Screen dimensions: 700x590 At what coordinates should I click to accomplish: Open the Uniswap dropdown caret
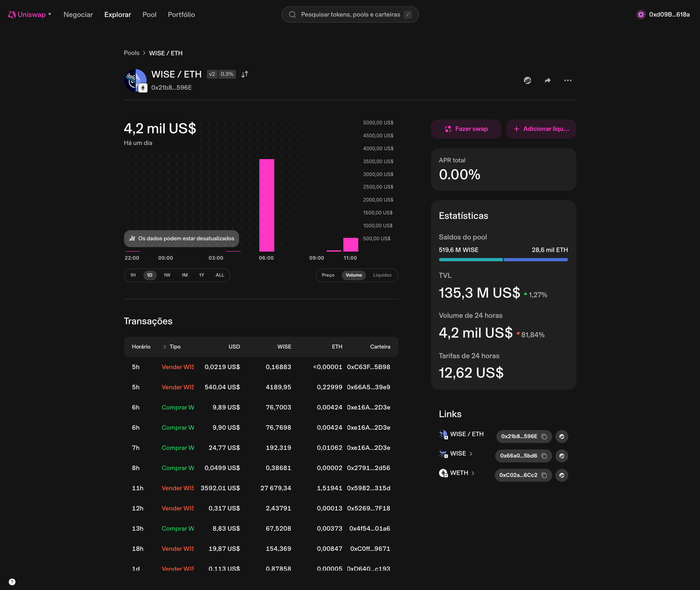pyautogui.click(x=50, y=14)
